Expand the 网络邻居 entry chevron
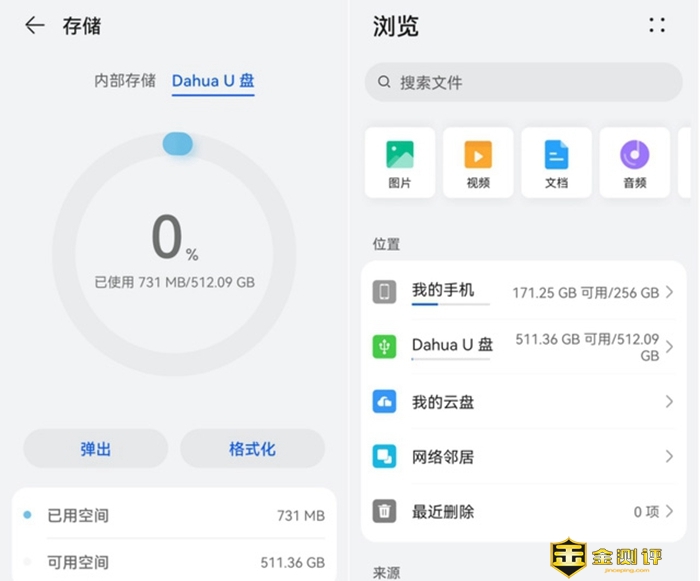The height and width of the screenshot is (581, 700). (669, 457)
